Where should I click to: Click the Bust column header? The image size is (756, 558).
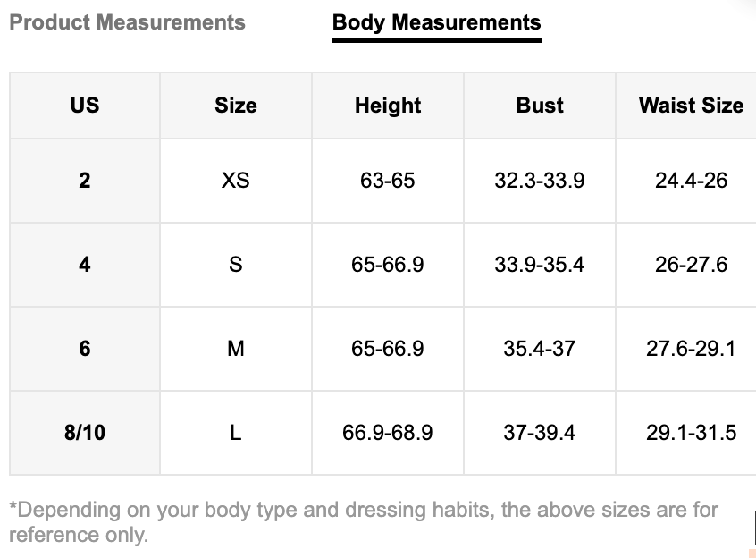(x=540, y=106)
